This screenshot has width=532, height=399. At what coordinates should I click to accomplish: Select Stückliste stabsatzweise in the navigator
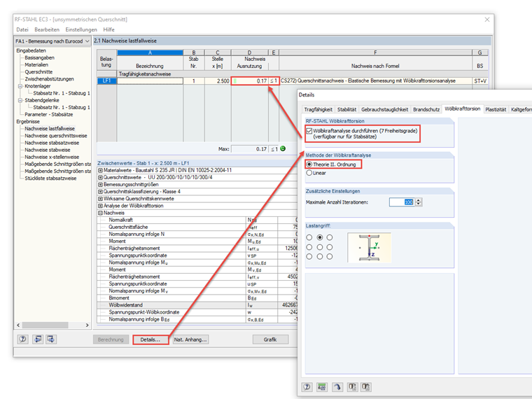coord(50,178)
